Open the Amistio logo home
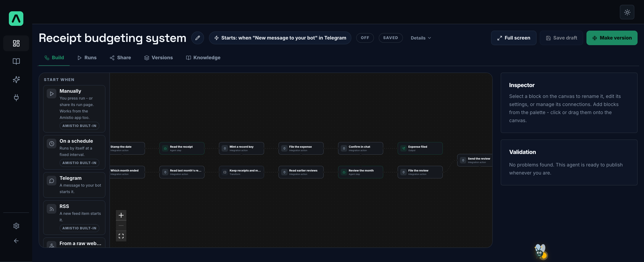Image resolution: width=644 pixels, height=262 pixels. (x=16, y=19)
